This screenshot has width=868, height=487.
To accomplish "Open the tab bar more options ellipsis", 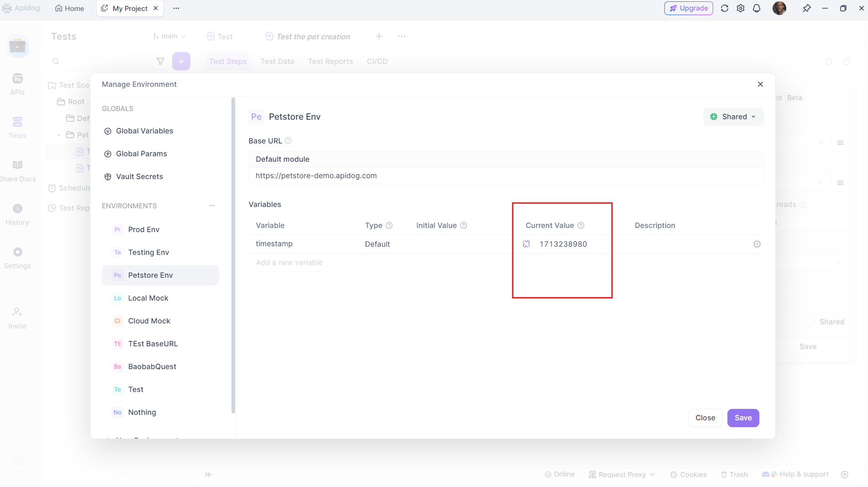I will point(176,8).
